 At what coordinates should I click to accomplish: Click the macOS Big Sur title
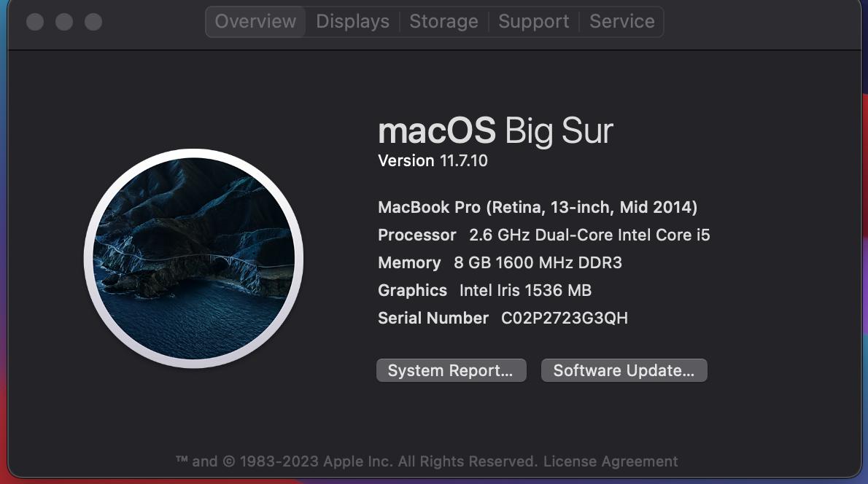click(x=495, y=130)
